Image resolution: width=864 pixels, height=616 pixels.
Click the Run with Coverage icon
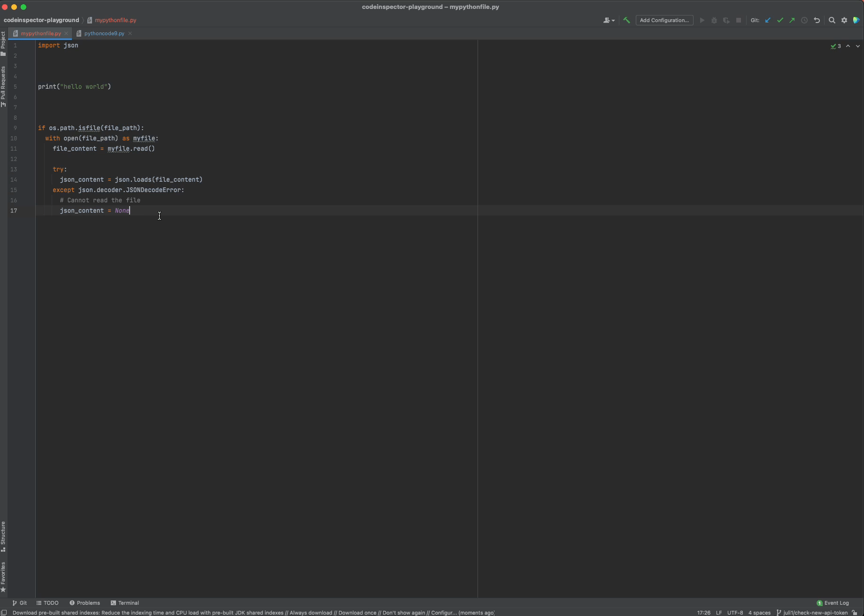[x=726, y=20]
